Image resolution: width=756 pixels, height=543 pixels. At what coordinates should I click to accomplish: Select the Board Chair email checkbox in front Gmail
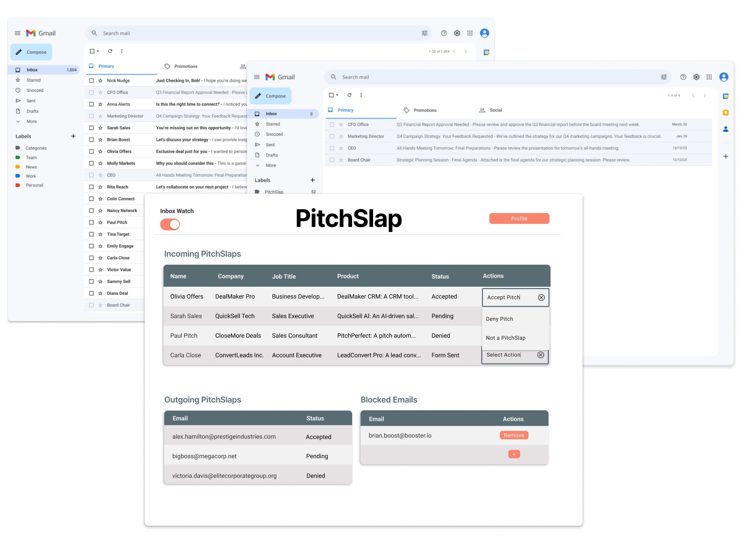click(332, 160)
